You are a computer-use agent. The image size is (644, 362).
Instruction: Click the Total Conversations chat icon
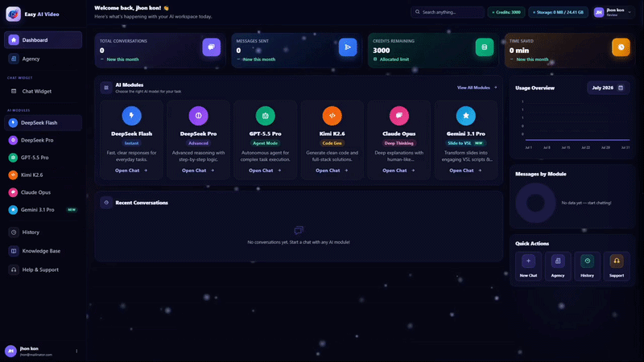(211, 47)
